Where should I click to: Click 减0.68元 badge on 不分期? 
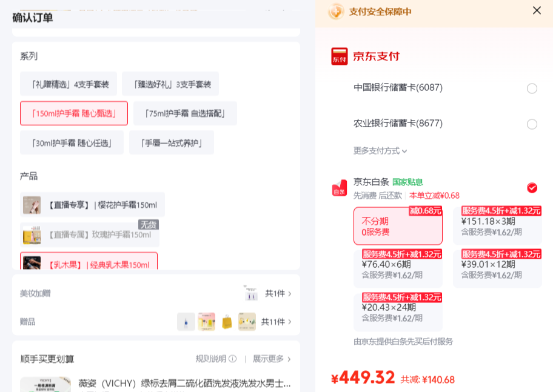coord(425,211)
